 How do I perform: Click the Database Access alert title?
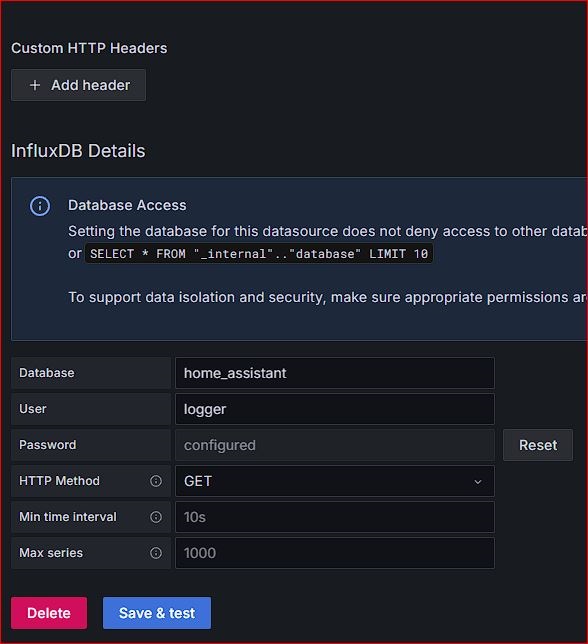pyautogui.click(x=127, y=205)
